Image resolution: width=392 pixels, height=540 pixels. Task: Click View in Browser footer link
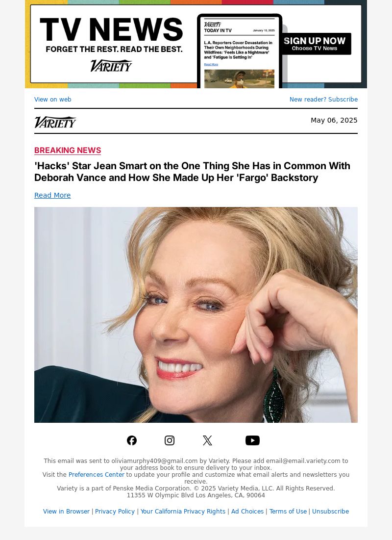coord(66,512)
